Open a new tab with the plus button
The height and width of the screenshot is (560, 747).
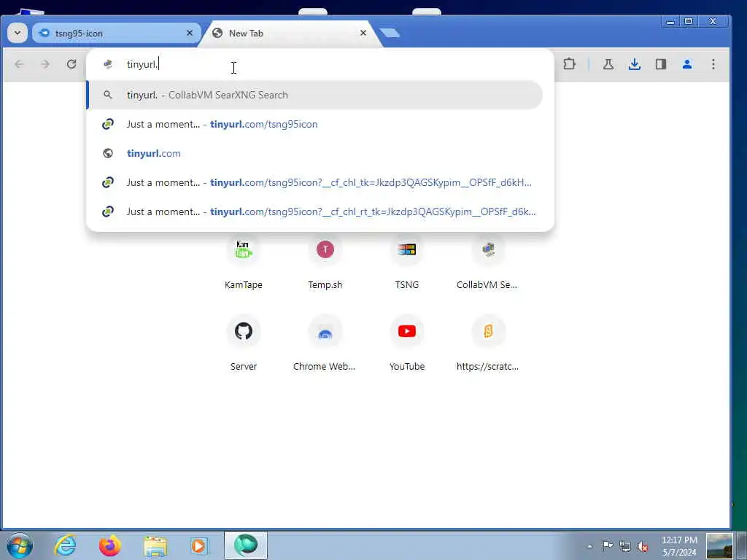(x=390, y=33)
